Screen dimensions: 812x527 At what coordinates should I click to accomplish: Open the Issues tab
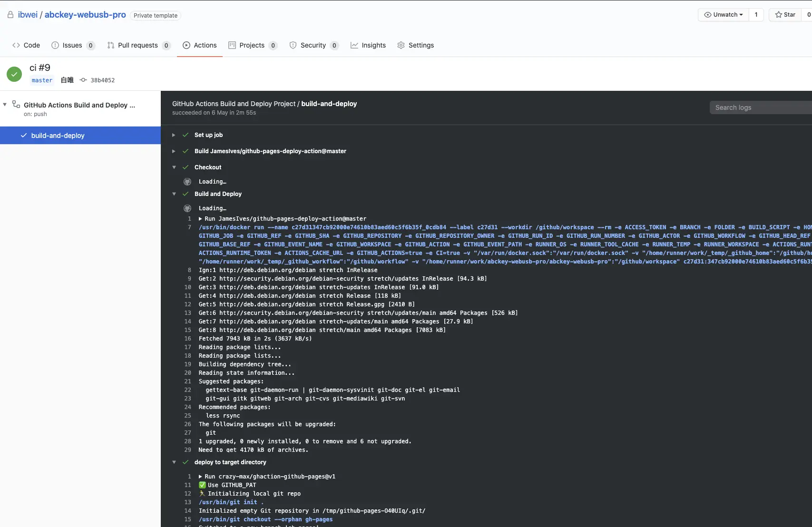pos(73,45)
